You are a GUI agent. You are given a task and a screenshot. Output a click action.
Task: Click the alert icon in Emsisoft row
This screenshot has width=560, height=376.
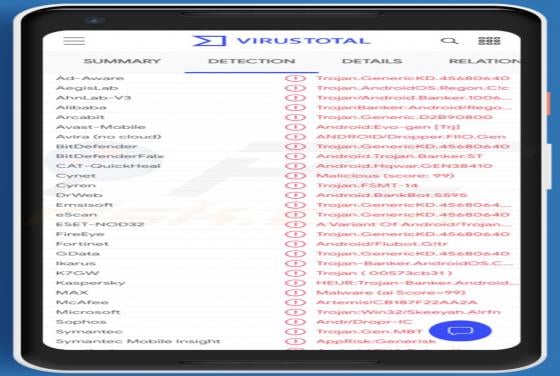[295, 205]
